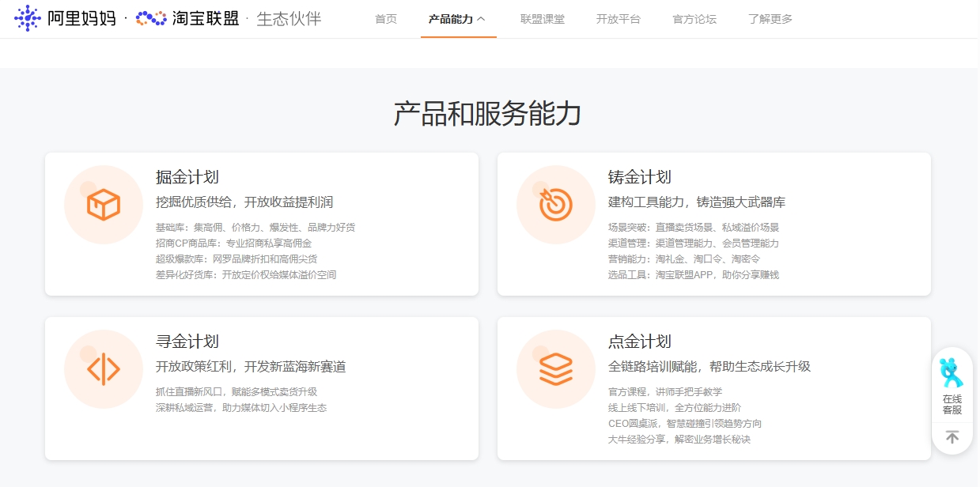The image size is (980, 487).
Task: Click the target icon of 铸金计划
Action: 556,205
